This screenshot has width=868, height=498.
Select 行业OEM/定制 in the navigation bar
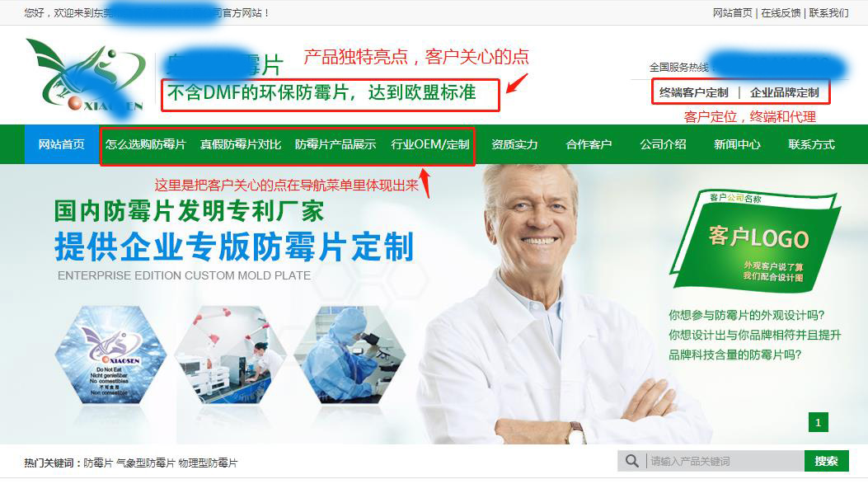430,144
